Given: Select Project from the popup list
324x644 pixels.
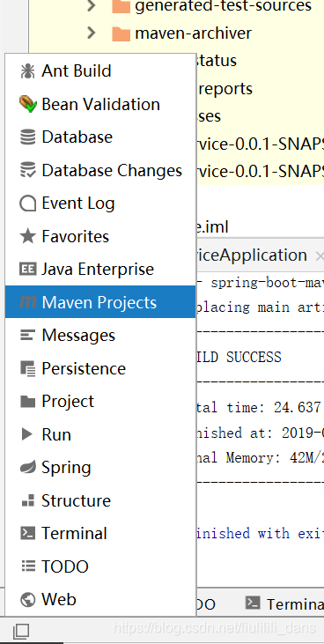Looking at the screenshot, I should tap(100, 401).
